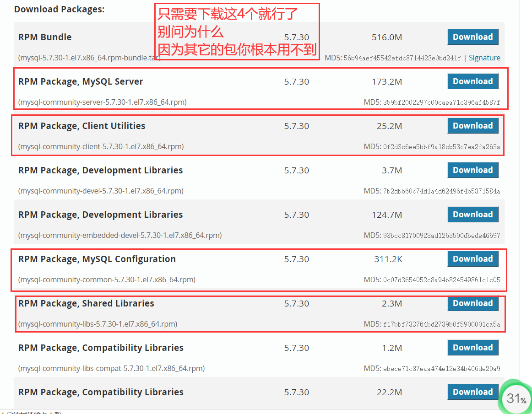Select MD5 value 0c07d3654052c8a94b824549861c1c05

point(441,280)
